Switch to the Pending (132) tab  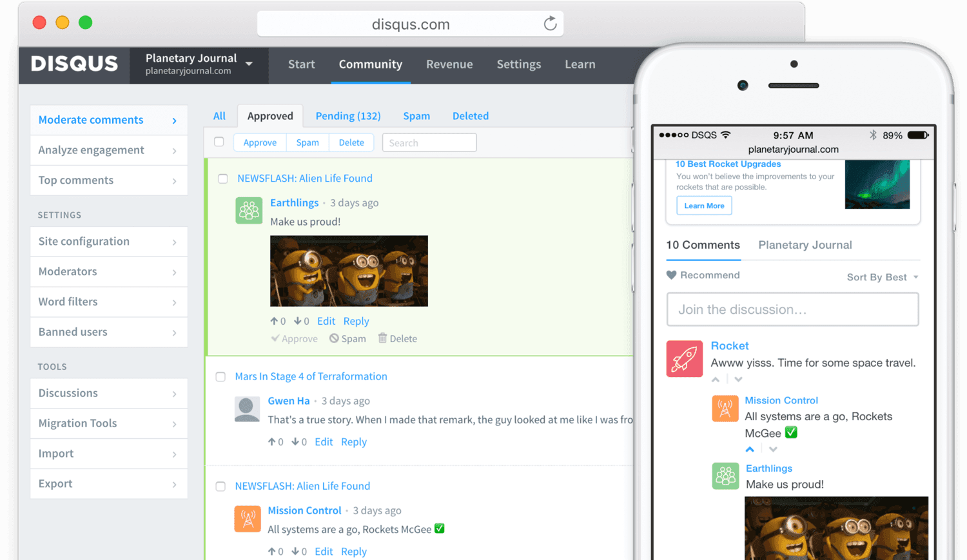(347, 116)
